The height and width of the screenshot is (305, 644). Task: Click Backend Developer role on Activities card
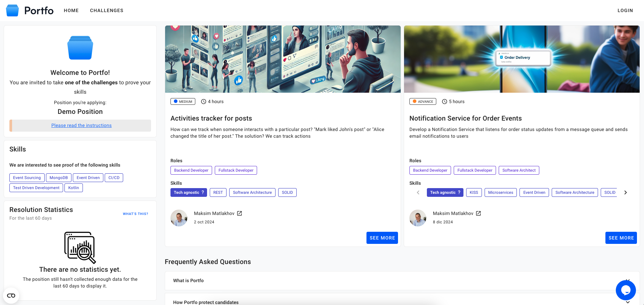[191, 170]
